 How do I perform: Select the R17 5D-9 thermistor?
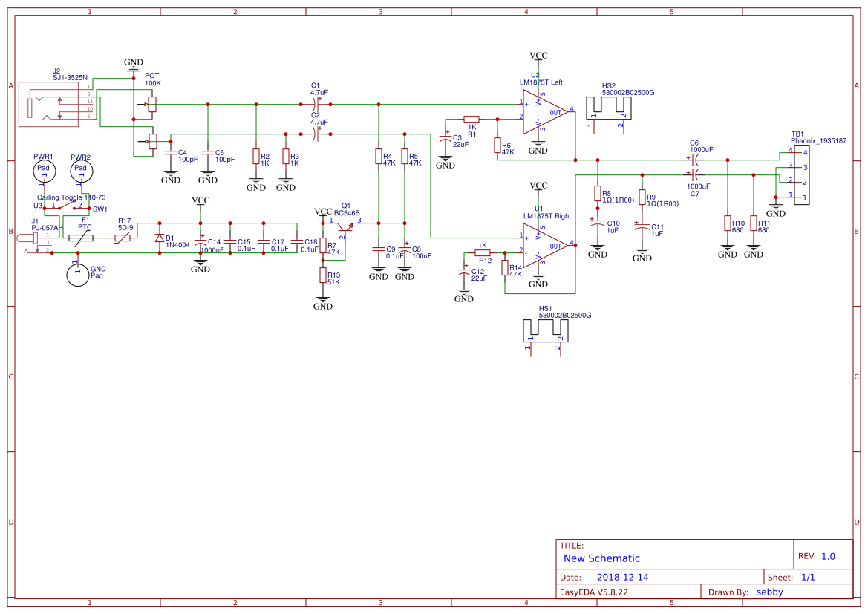[123, 238]
